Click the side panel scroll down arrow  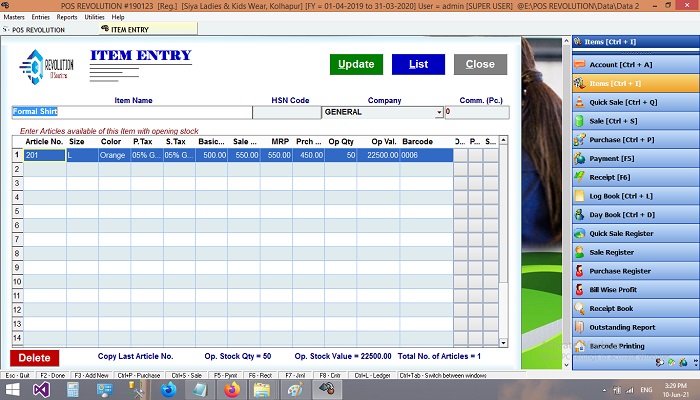point(567,365)
